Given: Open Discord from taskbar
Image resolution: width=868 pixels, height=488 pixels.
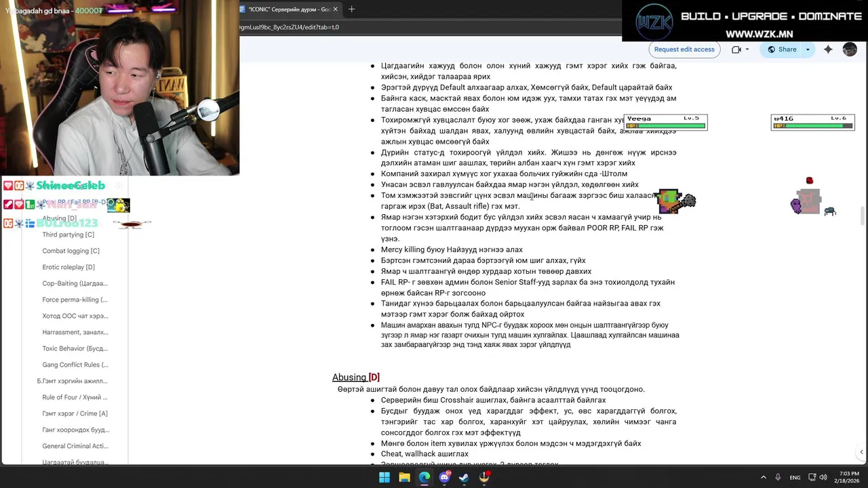Looking at the screenshot, I should click(x=444, y=477).
